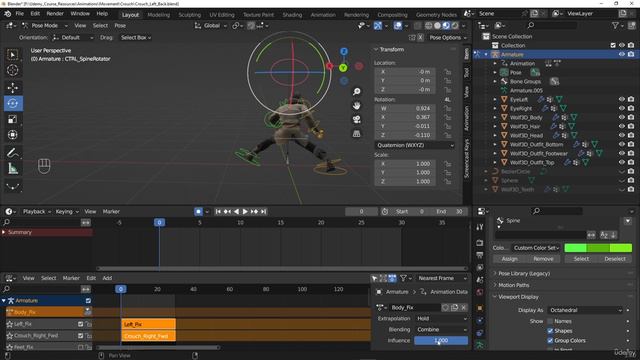
Task: Switch to the Modeling workspace tab
Action: [x=158, y=15]
